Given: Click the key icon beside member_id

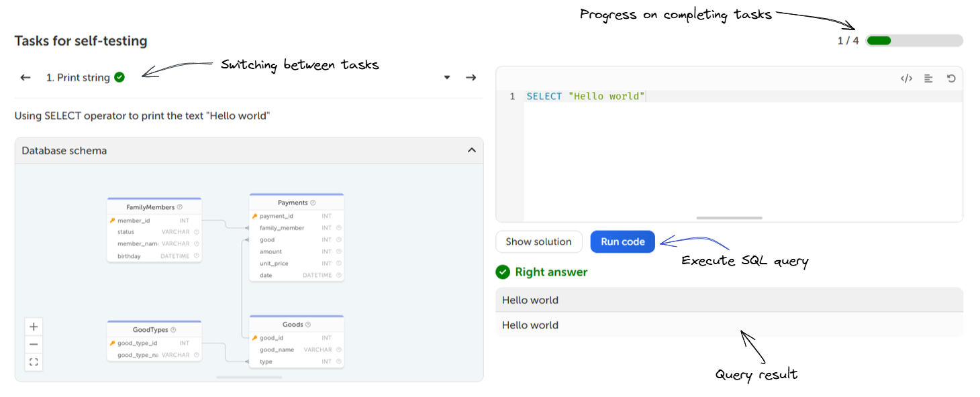Looking at the screenshot, I should pyautogui.click(x=113, y=220).
